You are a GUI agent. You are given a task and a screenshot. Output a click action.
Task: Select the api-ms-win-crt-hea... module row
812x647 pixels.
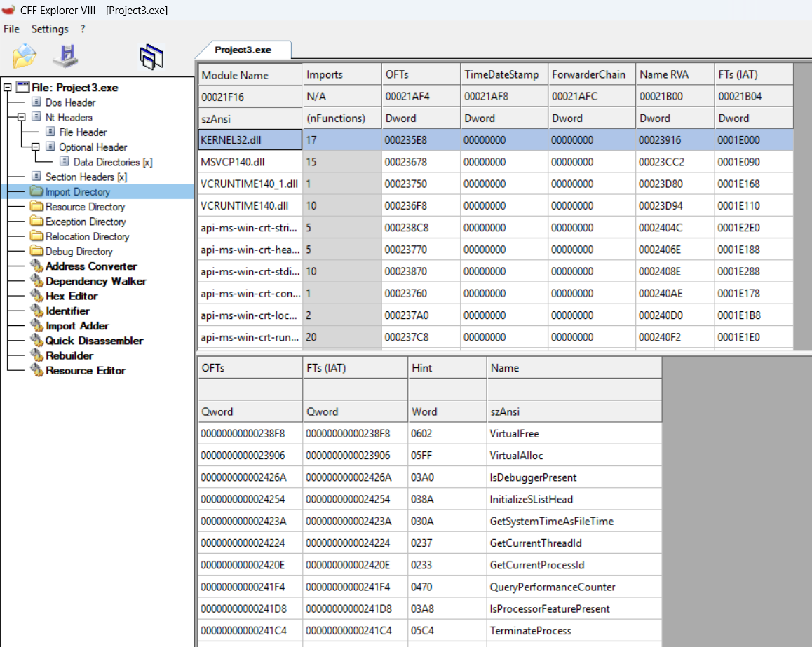[x=496, y=250]
